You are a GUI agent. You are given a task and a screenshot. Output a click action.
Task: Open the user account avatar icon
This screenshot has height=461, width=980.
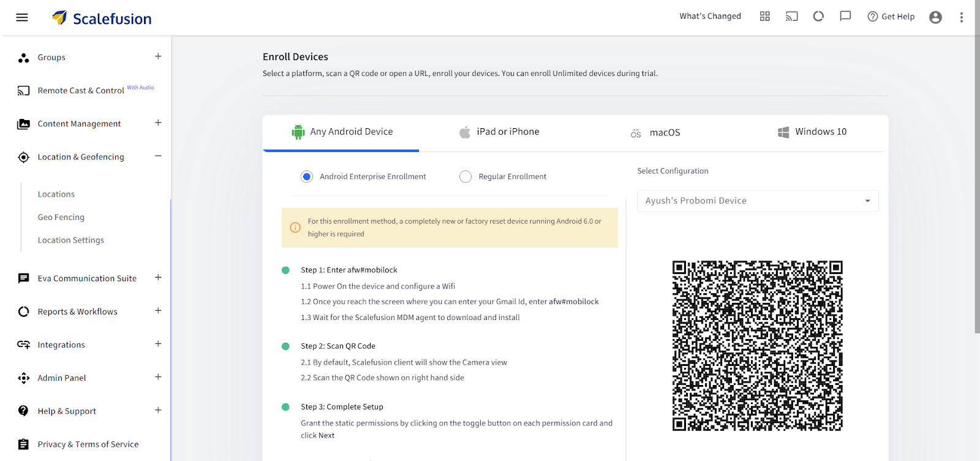point(935,17)
